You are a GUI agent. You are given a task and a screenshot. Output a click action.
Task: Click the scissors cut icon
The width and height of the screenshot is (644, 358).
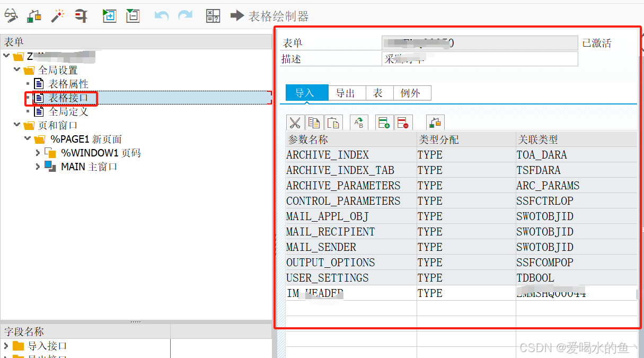295,123
